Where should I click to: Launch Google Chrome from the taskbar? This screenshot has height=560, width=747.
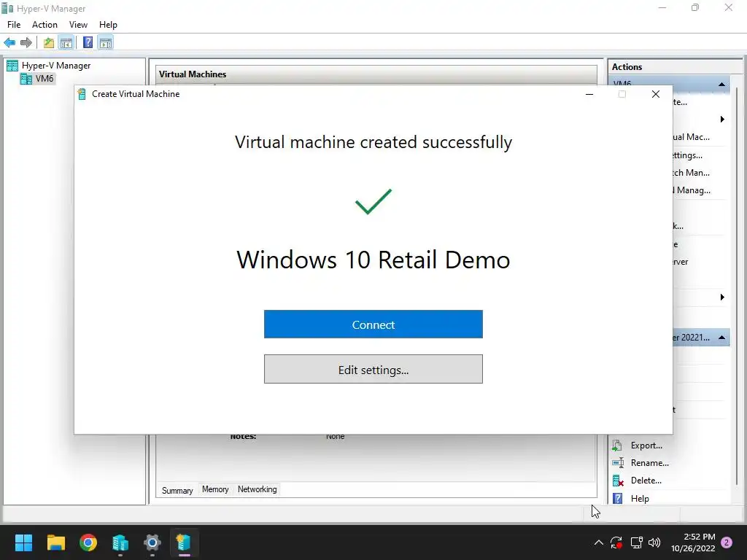point(88,542)
